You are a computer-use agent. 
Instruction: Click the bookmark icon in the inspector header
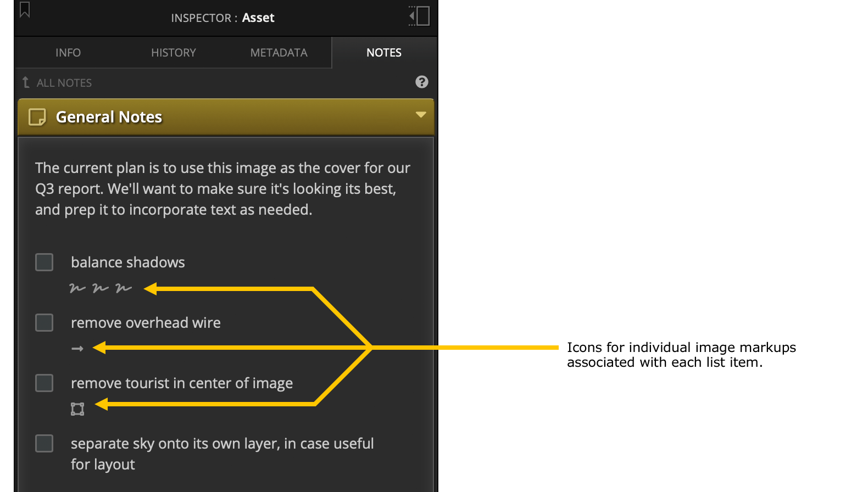(25, 9)
